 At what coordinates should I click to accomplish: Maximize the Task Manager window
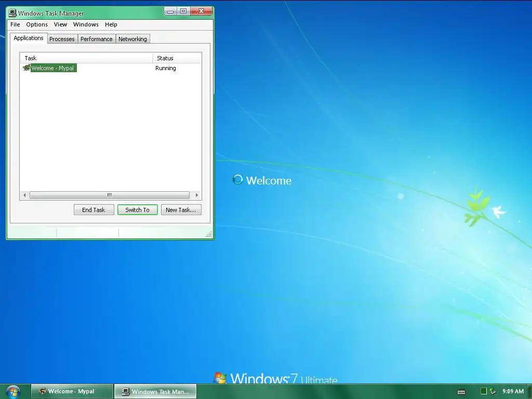pyautogui.click(x=183, y=11)
